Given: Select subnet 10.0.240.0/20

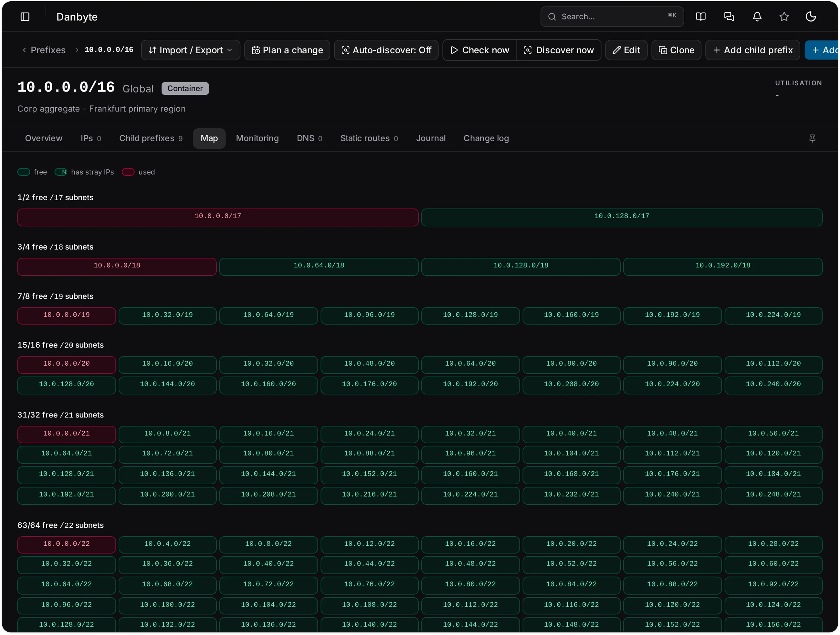Looking at the screenshot, I should click(773, 385).
